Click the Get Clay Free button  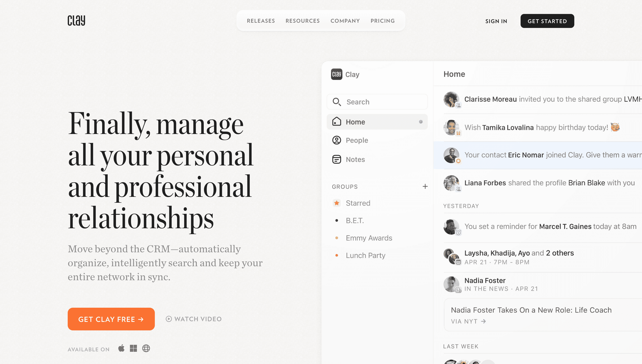point(111,319)
